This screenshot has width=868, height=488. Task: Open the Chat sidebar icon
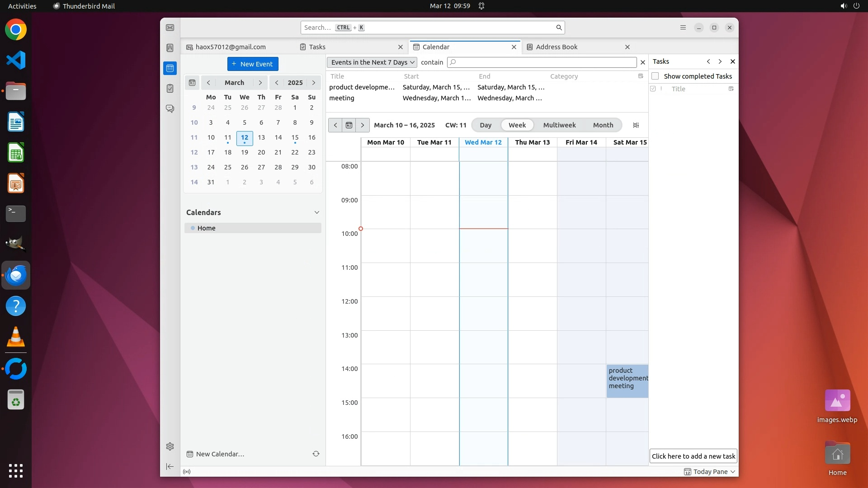pyautogui.click(x=170, y=109)
